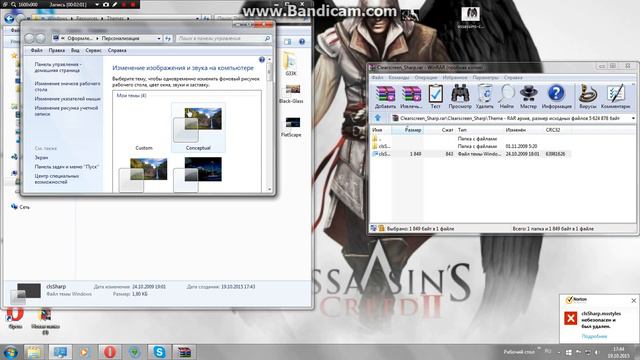Image resolution: width=640 pixels, height=360 pixels.
Task: Open the Opera desktop shortcut
Action: point(15,318)
